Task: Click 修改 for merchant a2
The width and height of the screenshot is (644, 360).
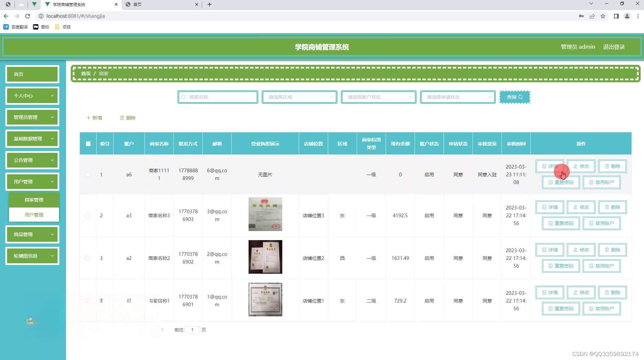Action: (581, 250)
